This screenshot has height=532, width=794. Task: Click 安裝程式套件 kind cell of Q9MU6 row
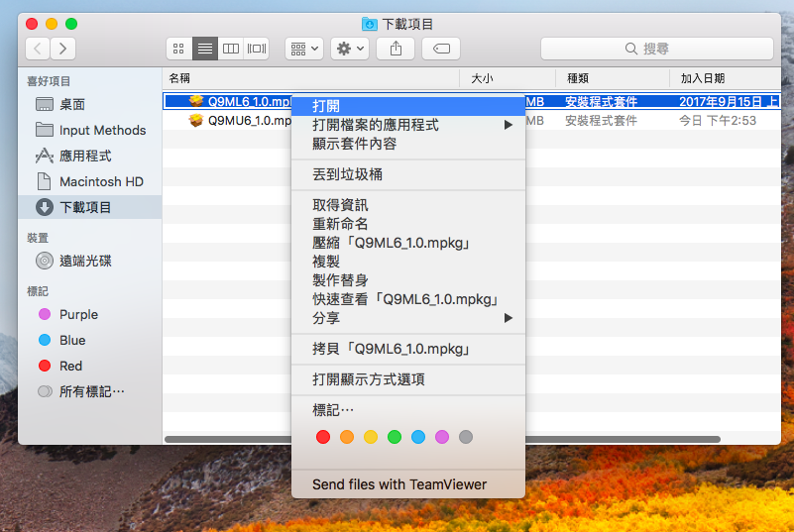[601, 121]
